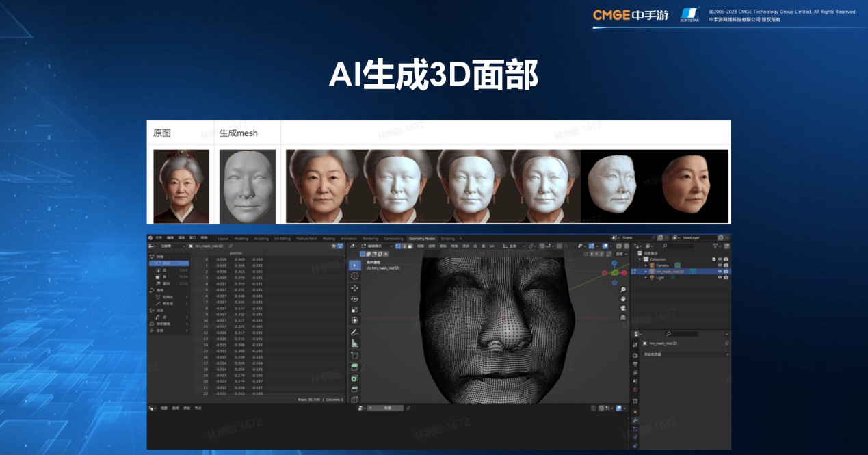Open the World properties tab
Screen dimensions: 868x455
coord(635,389)
